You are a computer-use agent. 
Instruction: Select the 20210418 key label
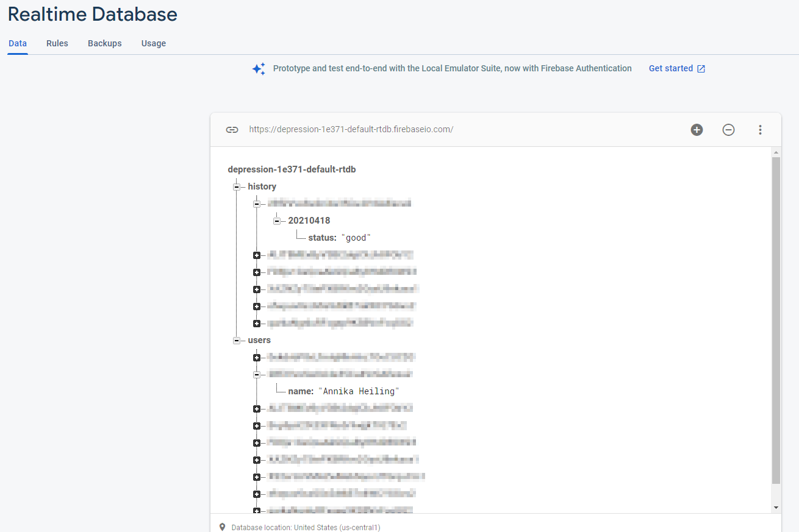(309, 221)
